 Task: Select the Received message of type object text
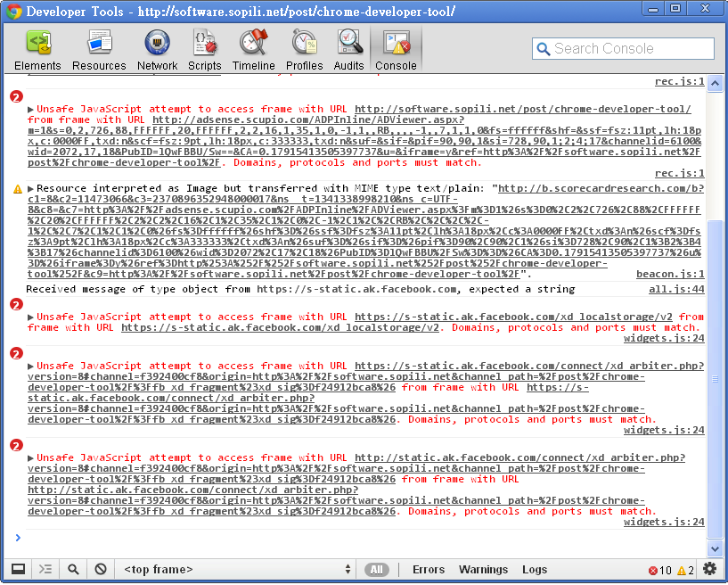tap(300, 290)
